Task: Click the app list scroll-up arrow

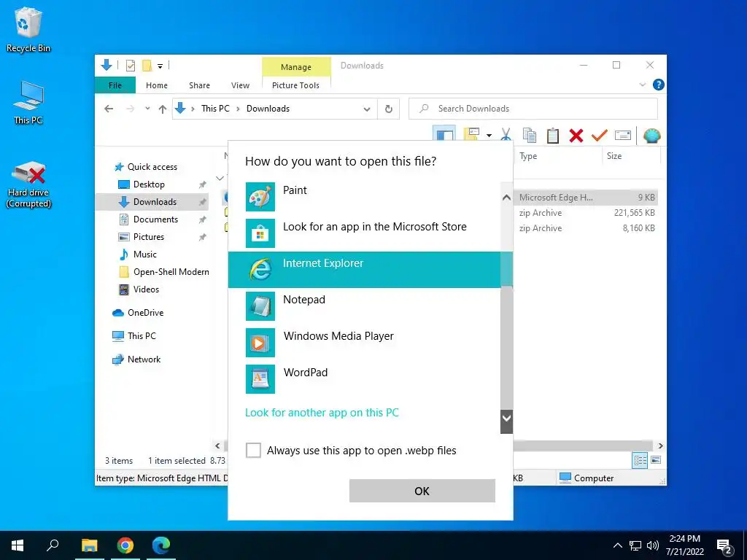Action: point(506,197)
